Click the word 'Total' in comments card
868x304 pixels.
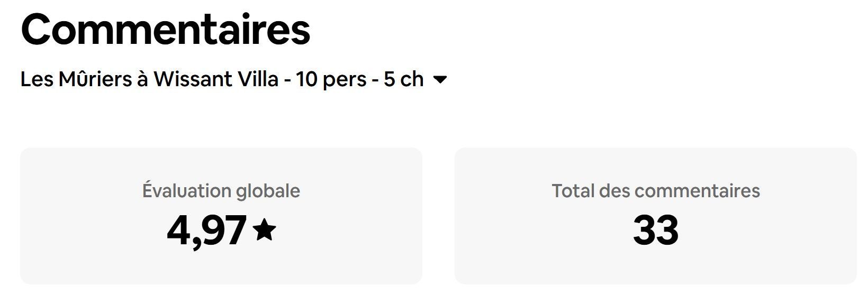[573, 190]
